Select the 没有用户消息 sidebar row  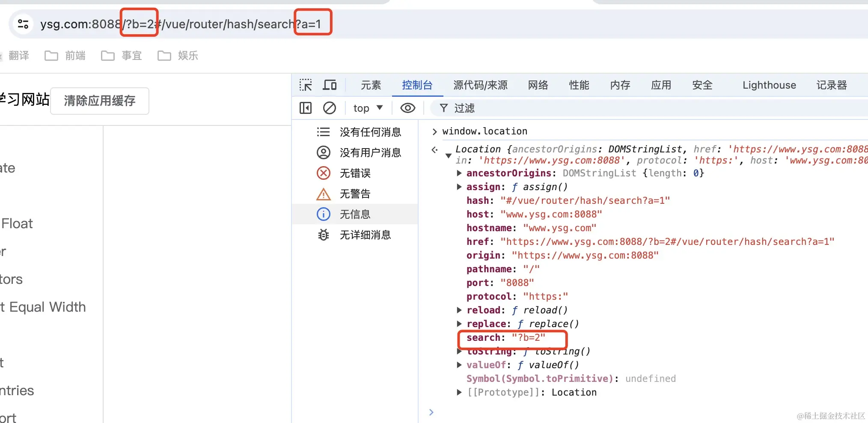tap(355, 152)
